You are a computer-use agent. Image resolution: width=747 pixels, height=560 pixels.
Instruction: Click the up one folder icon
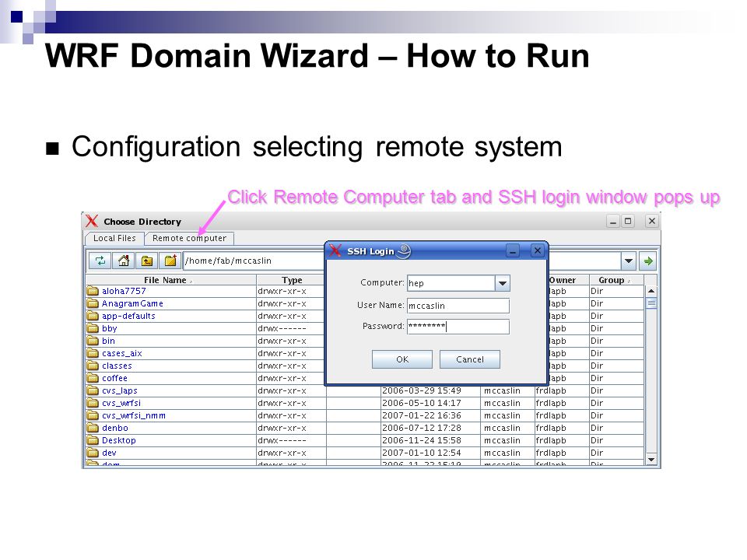[x=147, y=261]
